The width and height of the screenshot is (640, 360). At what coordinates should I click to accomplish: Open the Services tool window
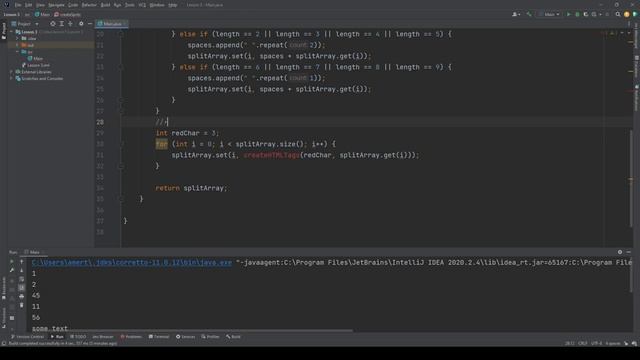185,337
